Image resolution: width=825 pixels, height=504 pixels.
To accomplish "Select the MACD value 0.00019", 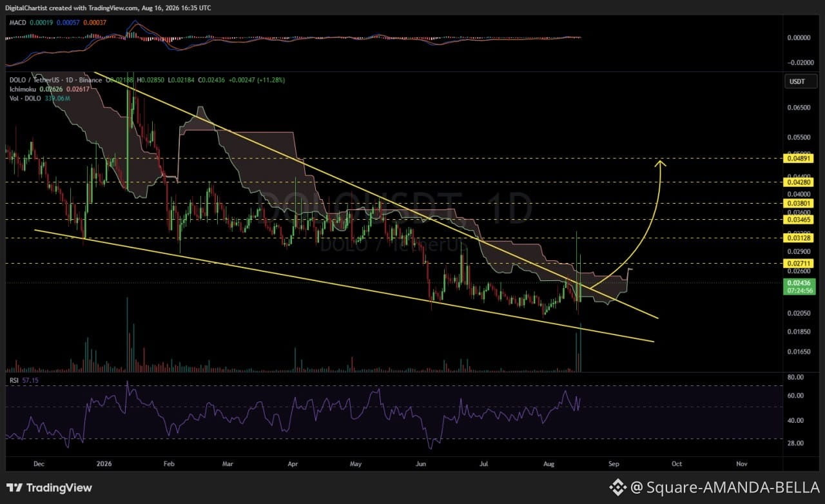I will [40, 23].
